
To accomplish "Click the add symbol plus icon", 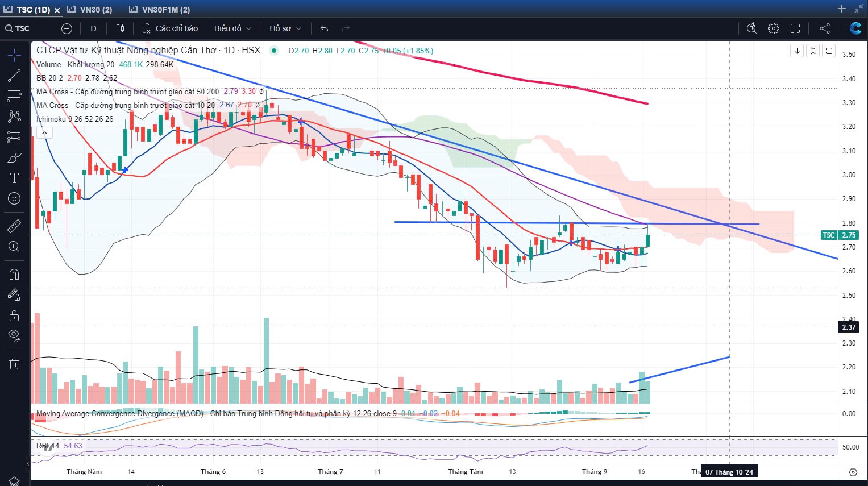I will coord(67,28).
